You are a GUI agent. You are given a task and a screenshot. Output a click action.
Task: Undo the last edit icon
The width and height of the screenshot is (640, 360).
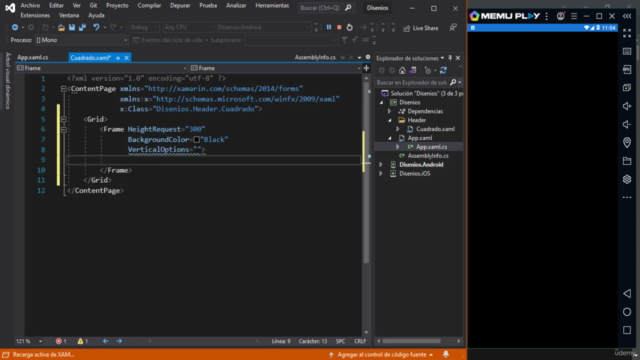tap(96, 27)
